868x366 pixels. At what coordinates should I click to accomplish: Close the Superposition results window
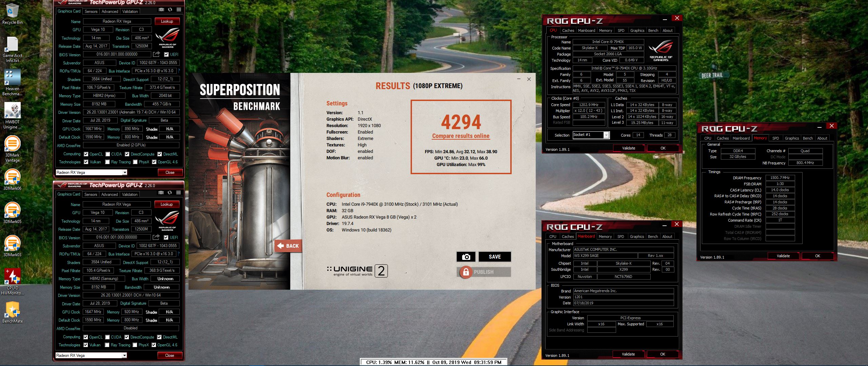(529, 79)
